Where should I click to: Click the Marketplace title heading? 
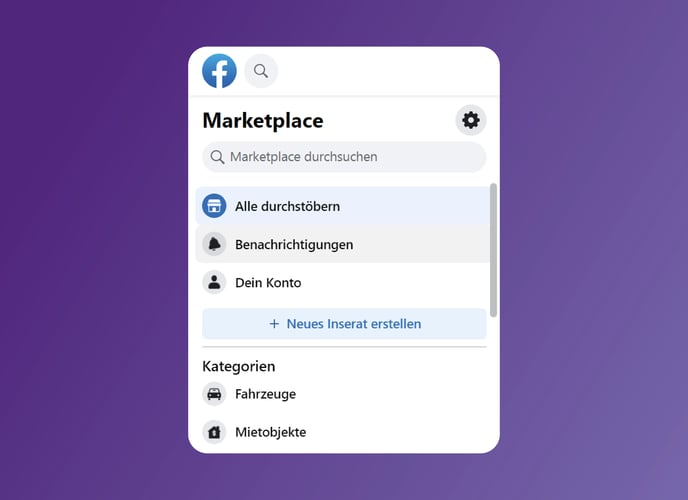point(263,121)
